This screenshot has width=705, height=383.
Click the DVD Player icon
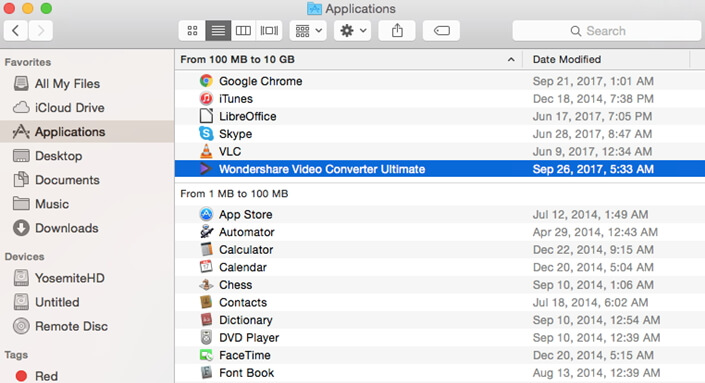206,337
